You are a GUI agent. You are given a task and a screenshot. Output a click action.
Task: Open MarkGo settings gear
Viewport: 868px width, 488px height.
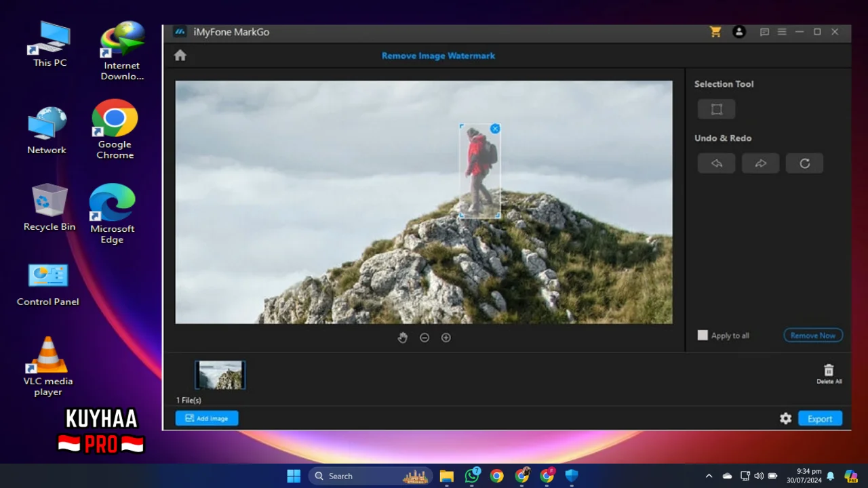coord(785,418)
